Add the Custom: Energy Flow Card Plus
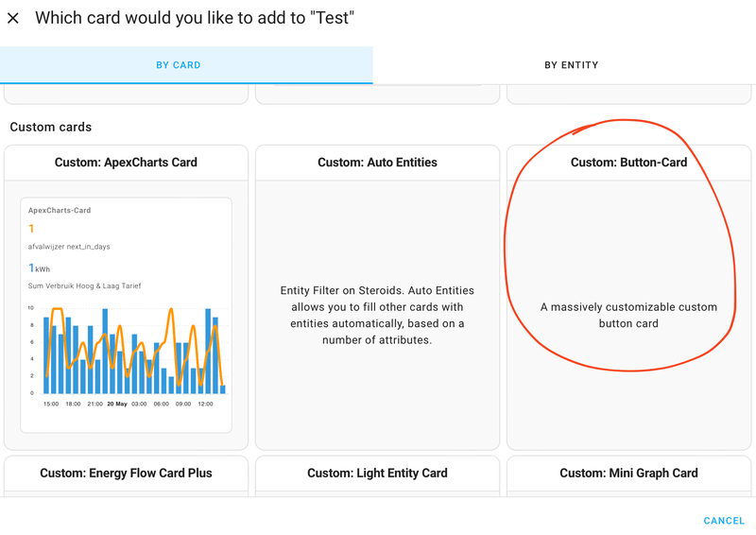 (126, 474)
